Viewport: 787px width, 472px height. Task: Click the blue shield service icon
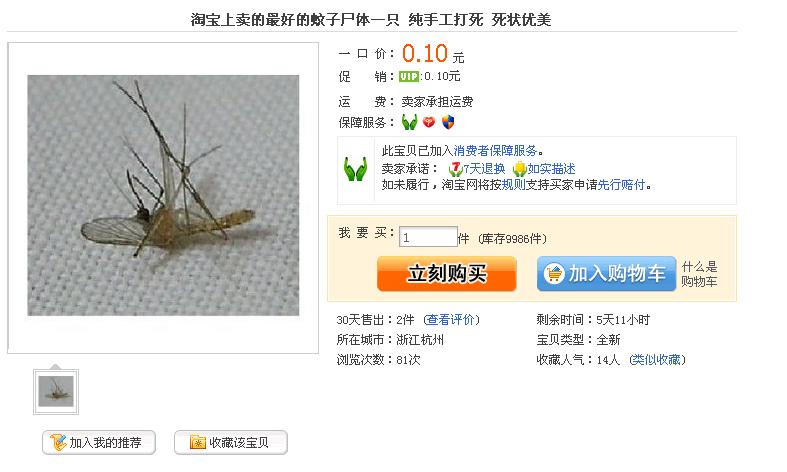coord(448,122)
